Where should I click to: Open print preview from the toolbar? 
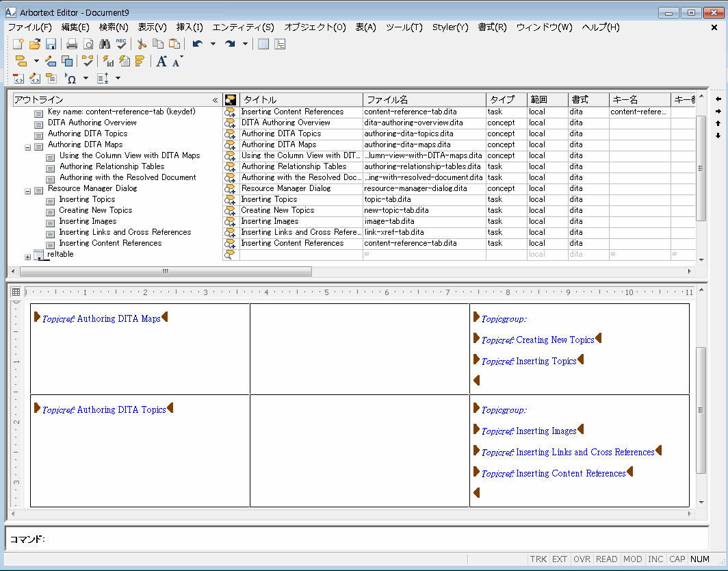coord(88,44)
